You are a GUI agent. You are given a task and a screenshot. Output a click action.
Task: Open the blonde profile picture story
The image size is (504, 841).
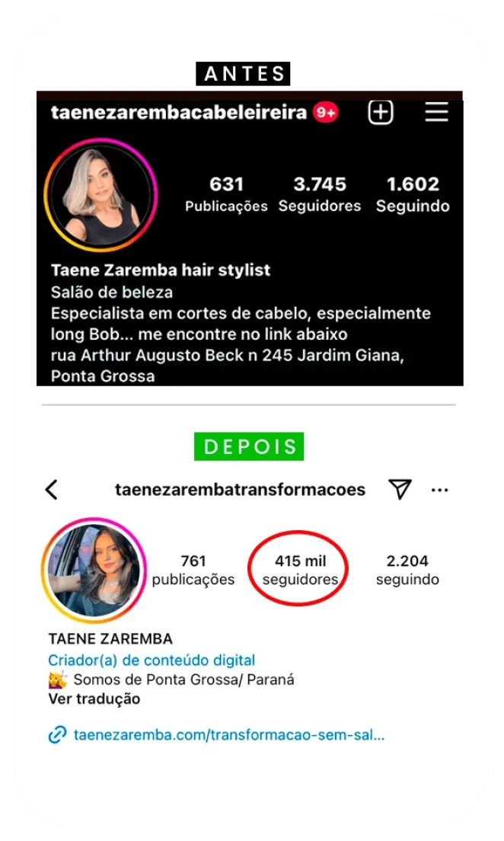100,195
